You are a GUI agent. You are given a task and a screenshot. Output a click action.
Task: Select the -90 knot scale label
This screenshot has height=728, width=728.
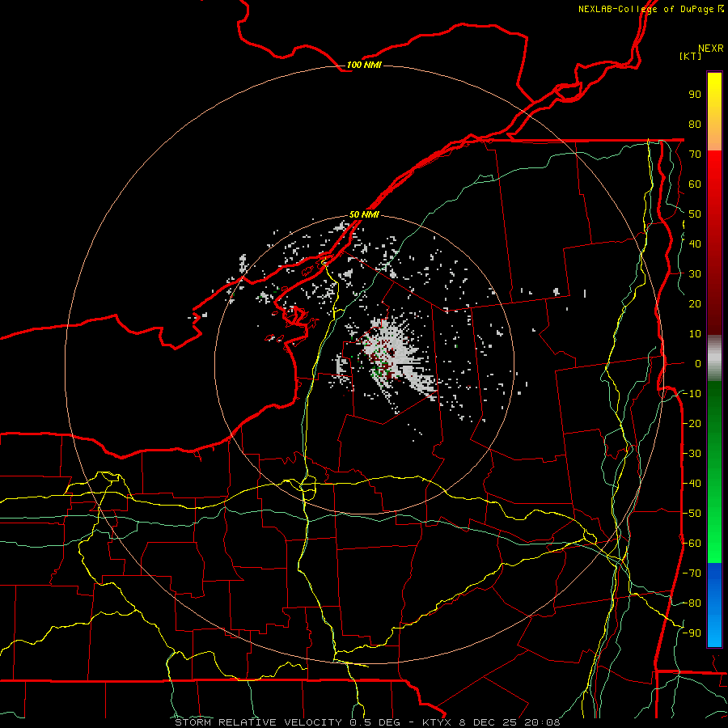692,633
